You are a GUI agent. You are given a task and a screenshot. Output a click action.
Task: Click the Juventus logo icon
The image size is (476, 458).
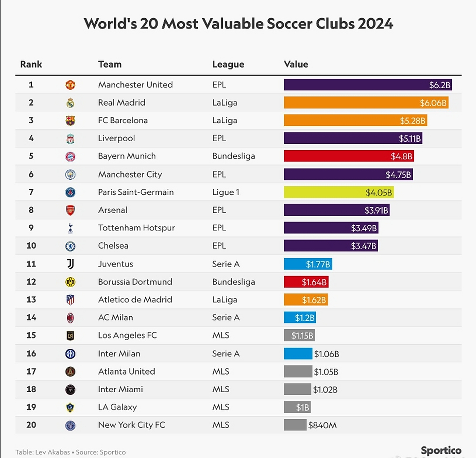point(70,264)
